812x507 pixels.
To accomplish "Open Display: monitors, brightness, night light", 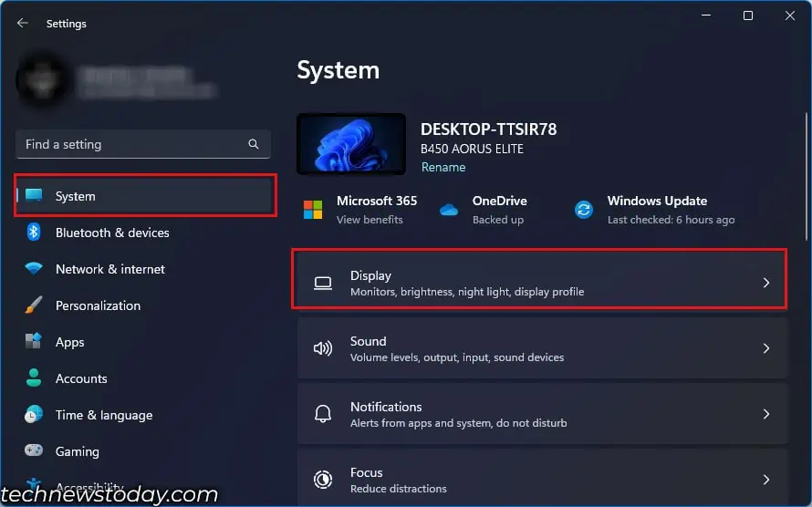I will [x=542, y=283].
